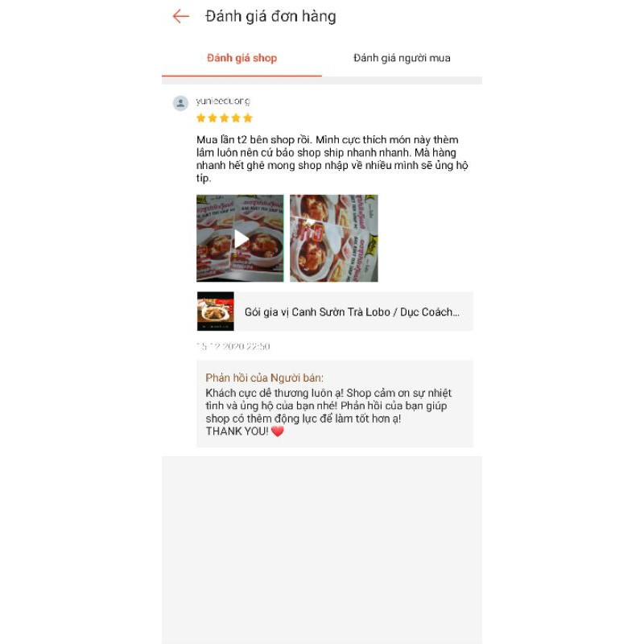Open the Đánh giá người mua tab
644x644 pixels.
click(x=402, y=58)
